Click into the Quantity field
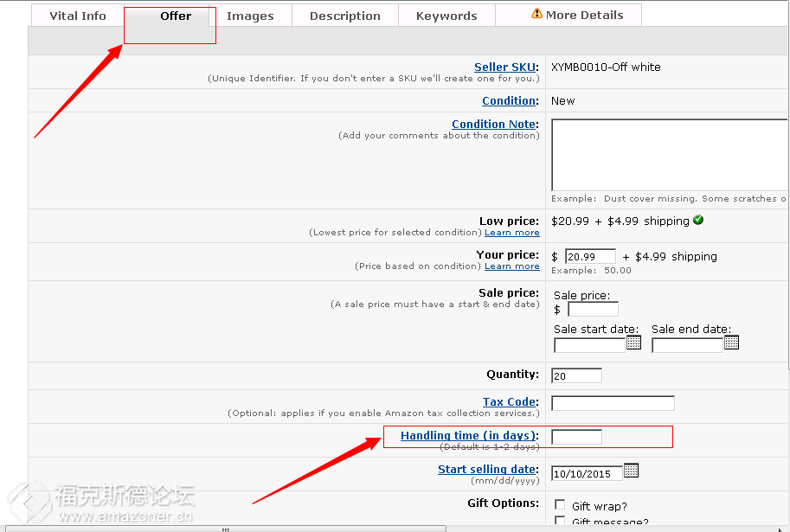The image size is (790, 532). click(576, 375)
